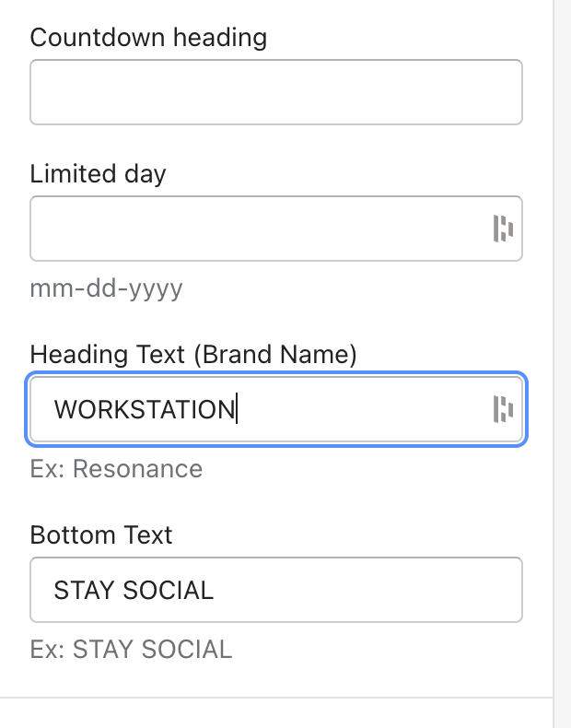Select the Heading Text (Brand Name) label

coord(192,354)
